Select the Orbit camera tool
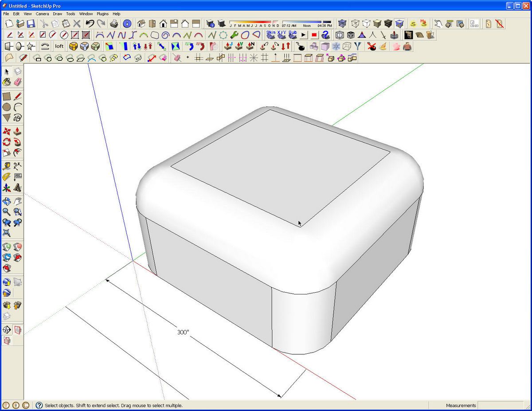 [7, 201]
